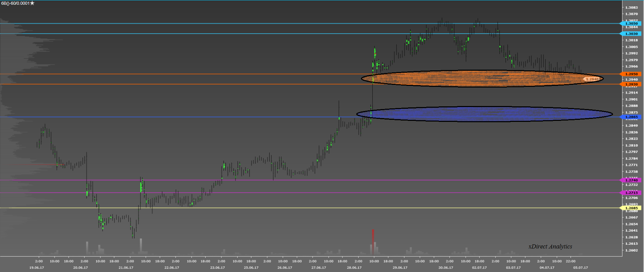
Task: Click the 1.2940 label inside the orange ellipse
Action: 592,79
